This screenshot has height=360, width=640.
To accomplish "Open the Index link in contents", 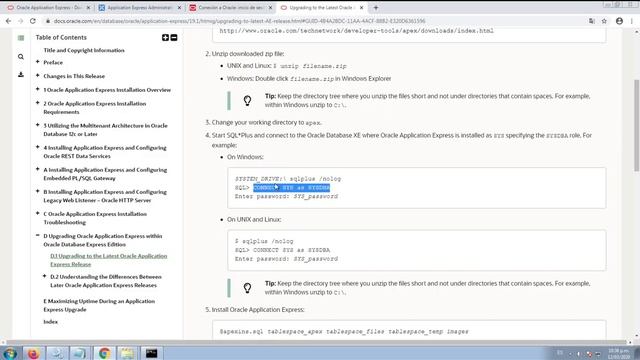I will [51, 322].
